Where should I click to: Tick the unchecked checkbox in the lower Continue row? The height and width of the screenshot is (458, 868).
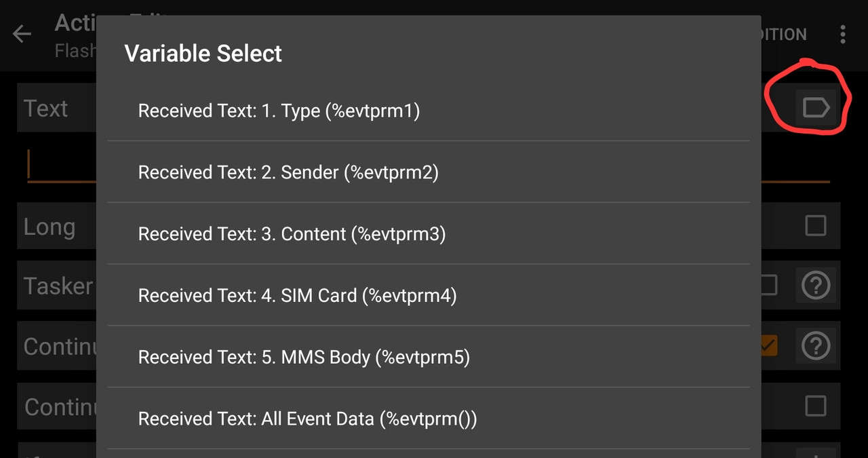(x=815, y=406)
